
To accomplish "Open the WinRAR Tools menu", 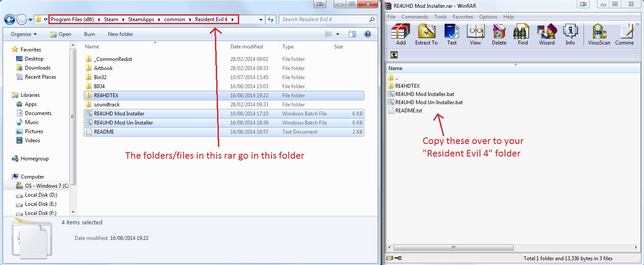I will (440, 17).
